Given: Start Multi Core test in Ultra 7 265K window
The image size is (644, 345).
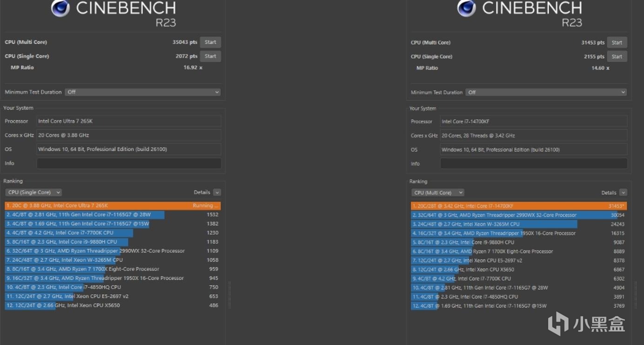Looking at the screenshot, I should tap(210, 42).
